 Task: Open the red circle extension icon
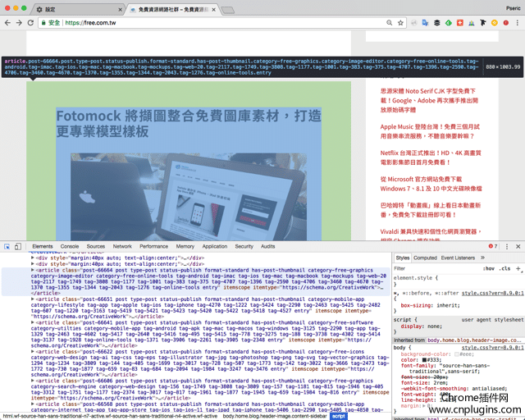(x=505, y=22)
